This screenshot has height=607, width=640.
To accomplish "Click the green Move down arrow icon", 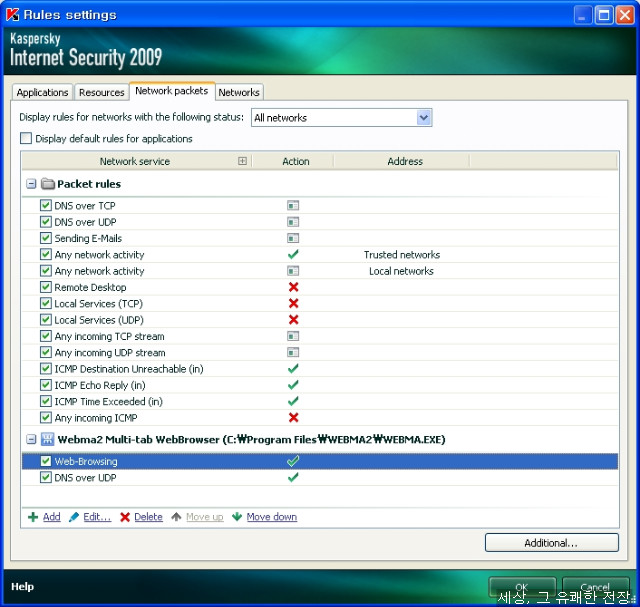I will pos(237,517).
